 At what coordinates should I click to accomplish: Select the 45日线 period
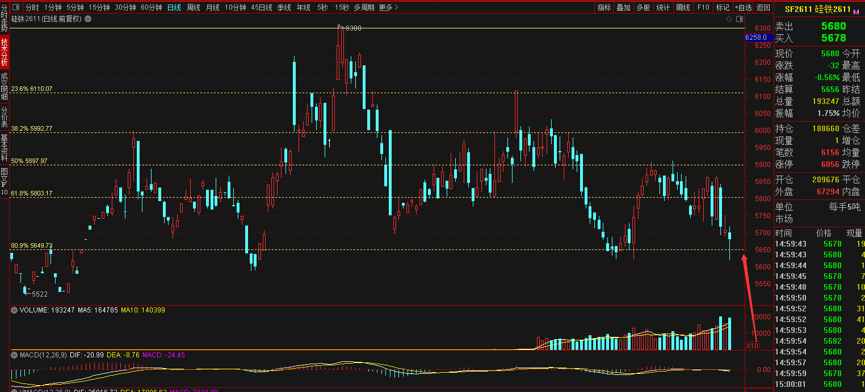pos(261,8)
